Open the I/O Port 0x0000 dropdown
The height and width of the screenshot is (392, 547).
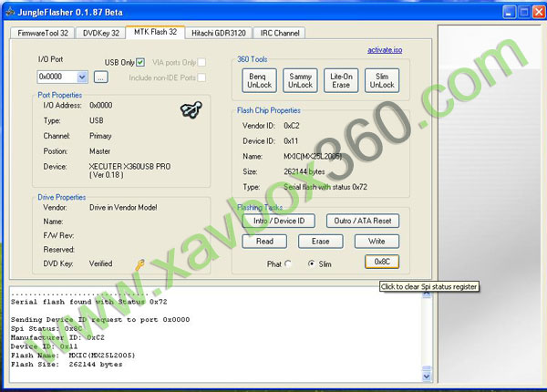(82, 77)
